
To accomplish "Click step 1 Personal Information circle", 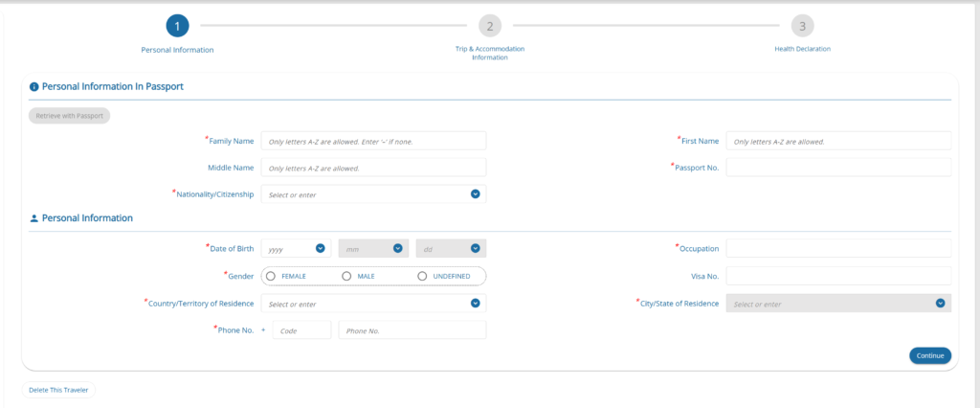I will click(177, 26).
